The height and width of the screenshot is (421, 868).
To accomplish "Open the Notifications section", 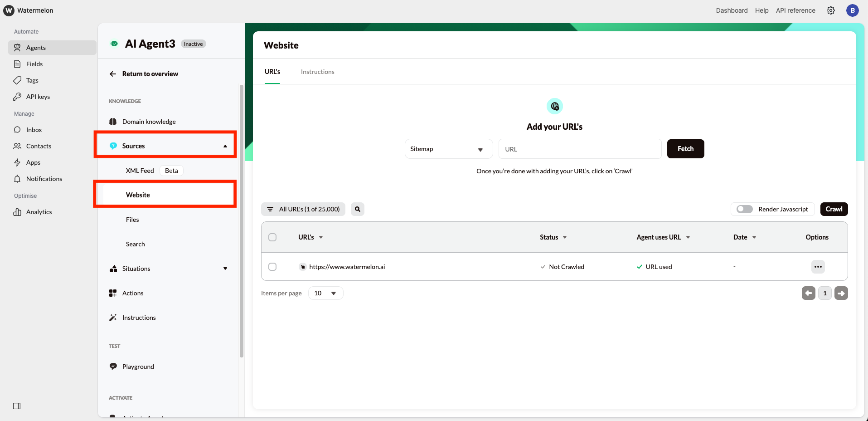I will (x=44, y=178).
